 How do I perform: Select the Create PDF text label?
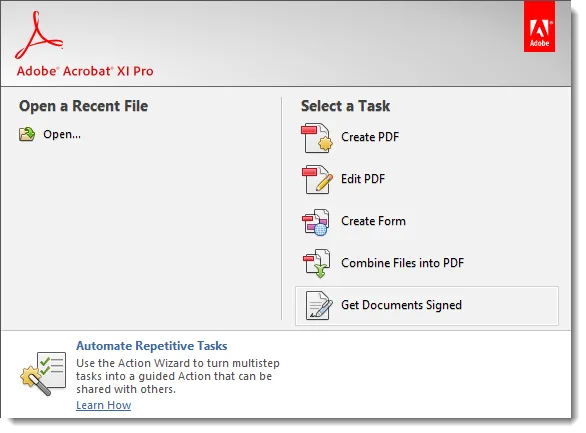pyautogui.click(x=370, y=137)
